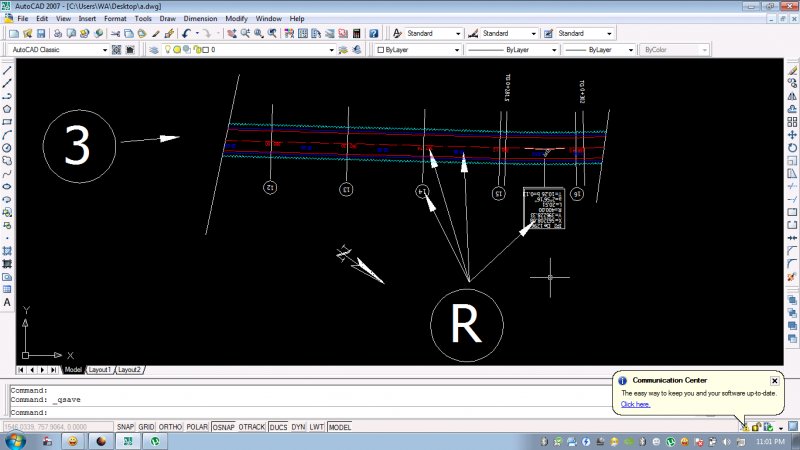Click the Match Properties brush icon
Image resolution: width=800 pixels, height=450 pixels.
[x=156, y=33]
